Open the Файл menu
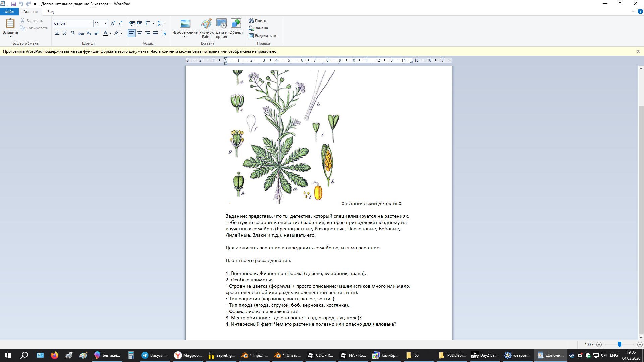 pos(9,12)
